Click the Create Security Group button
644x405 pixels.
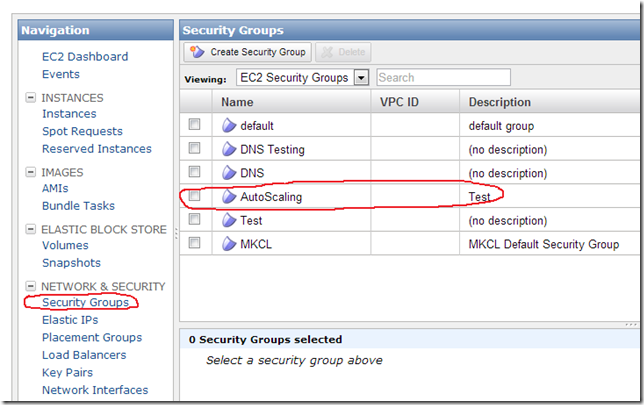[247, 52]
